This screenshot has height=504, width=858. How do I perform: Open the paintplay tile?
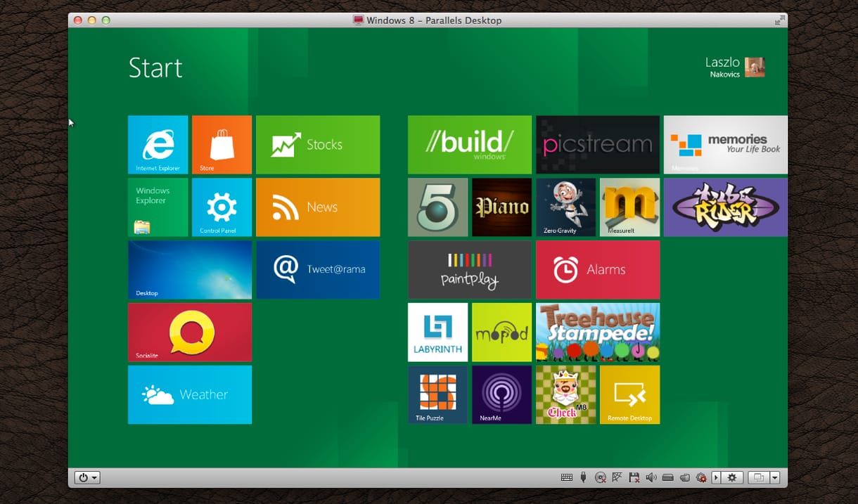pos(470,270)
